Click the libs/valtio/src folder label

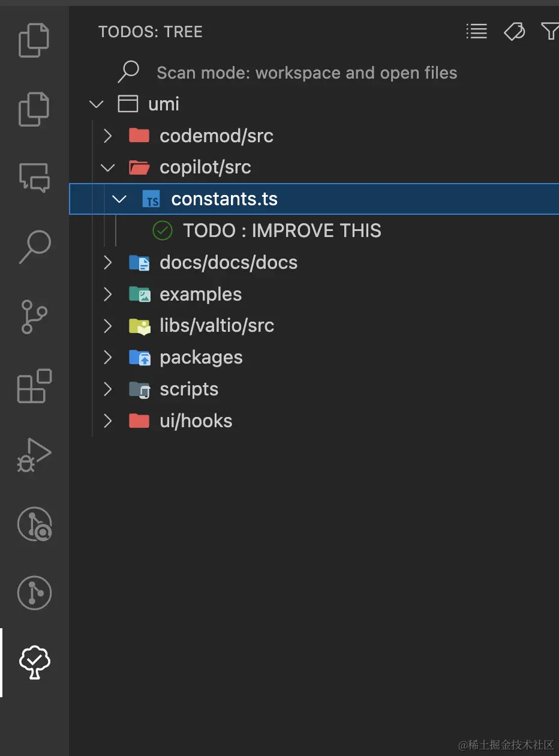217,326
